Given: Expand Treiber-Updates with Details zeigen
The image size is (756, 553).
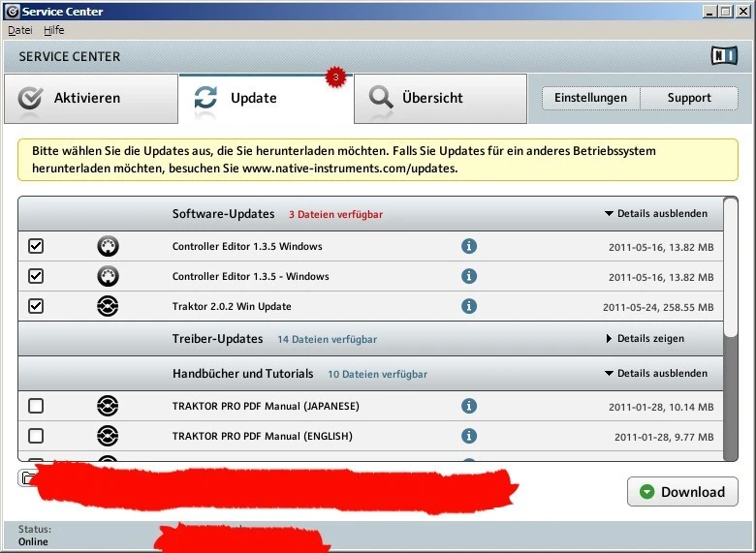Looking at the screenshot, I should [x=645, y=339].
